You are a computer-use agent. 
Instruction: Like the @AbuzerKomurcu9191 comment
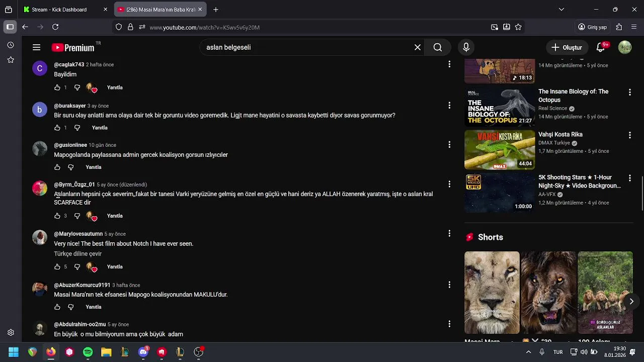click(57, 307)
